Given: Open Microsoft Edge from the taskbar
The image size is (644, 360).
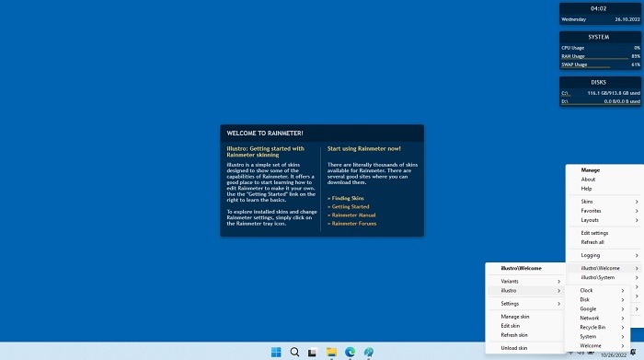Looking at the screenshot, I should pos(350,353).
